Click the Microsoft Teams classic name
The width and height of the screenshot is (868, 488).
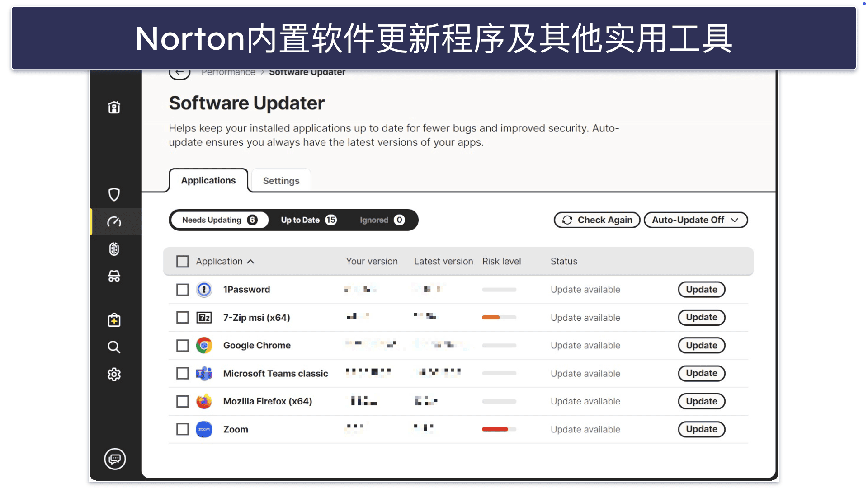point(276,374)
